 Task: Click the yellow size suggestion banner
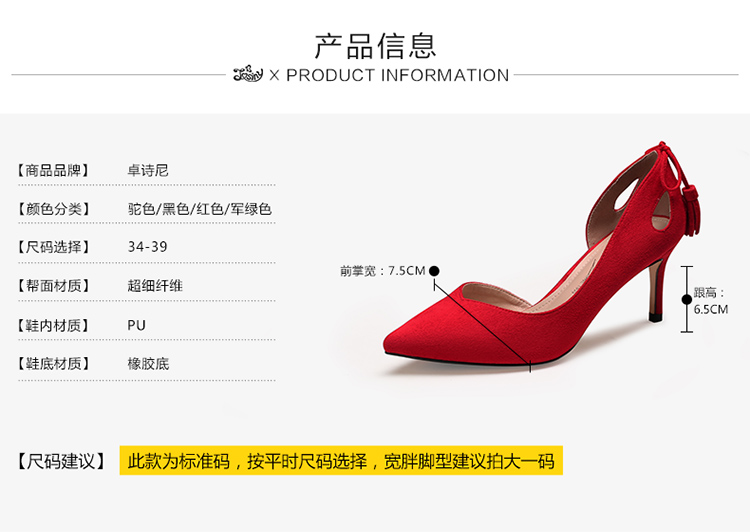(x=341, y=461)
